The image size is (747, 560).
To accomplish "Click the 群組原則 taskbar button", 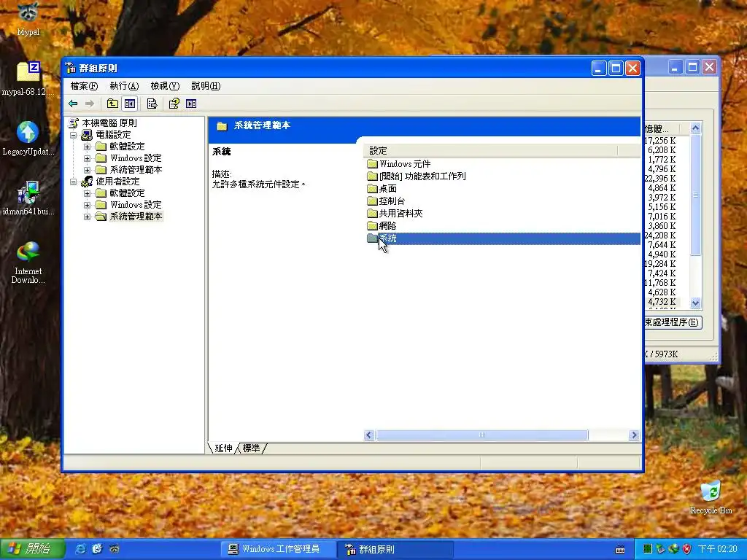I will point(395,549).
